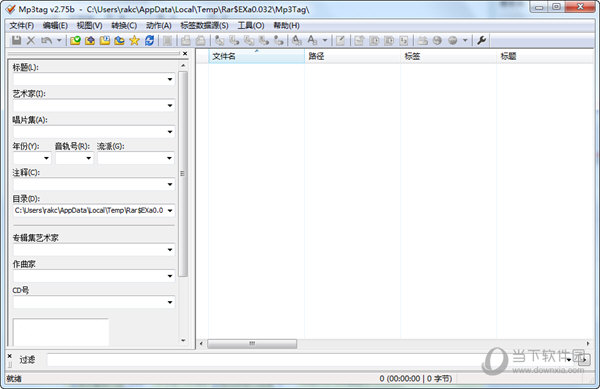This screenshot has width=600, height=389.
Task: Close the tag panel with its X button
Action: point(185,54)
